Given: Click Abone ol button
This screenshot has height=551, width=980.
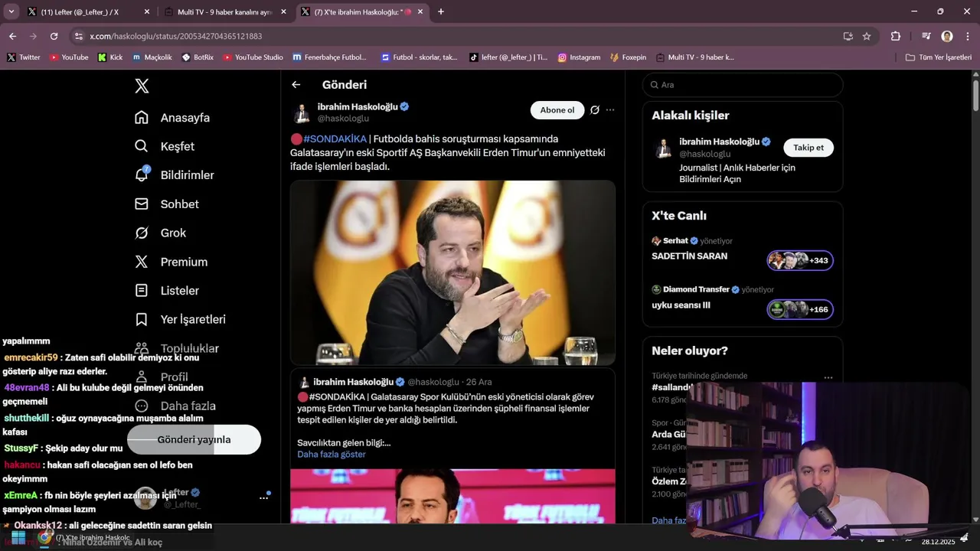Looking at the screenshot, I should pos(557,110).
